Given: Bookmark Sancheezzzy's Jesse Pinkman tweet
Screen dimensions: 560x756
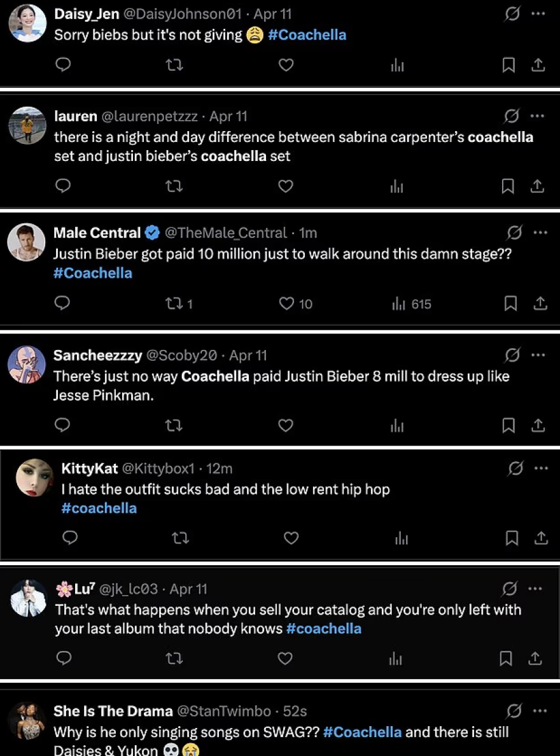Looking at the screenshot, I should pos(508,425).
